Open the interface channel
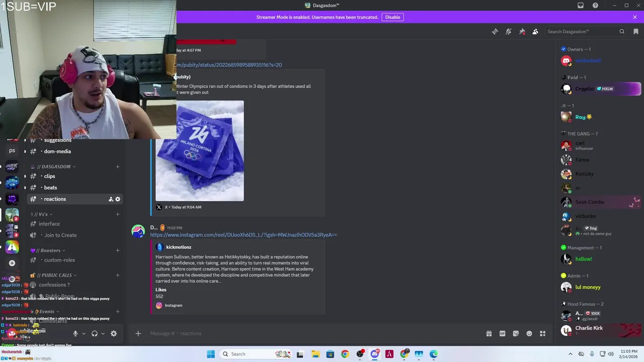 [x=74, y=224]
